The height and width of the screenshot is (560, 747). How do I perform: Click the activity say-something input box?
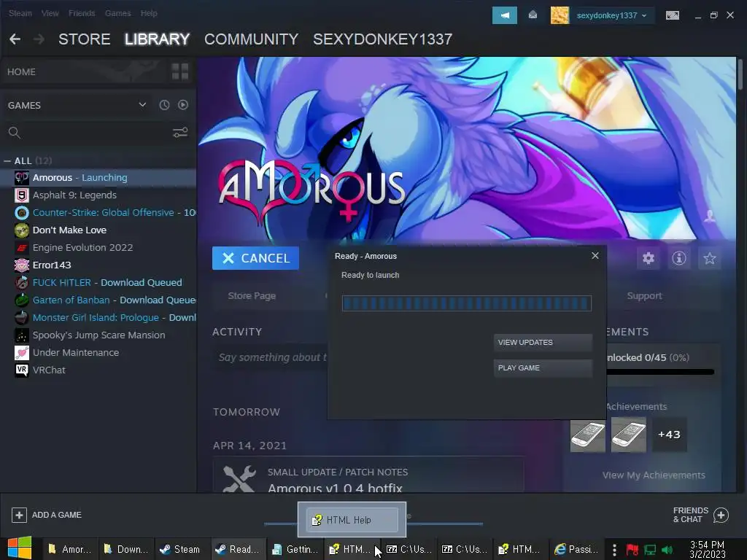270,357
